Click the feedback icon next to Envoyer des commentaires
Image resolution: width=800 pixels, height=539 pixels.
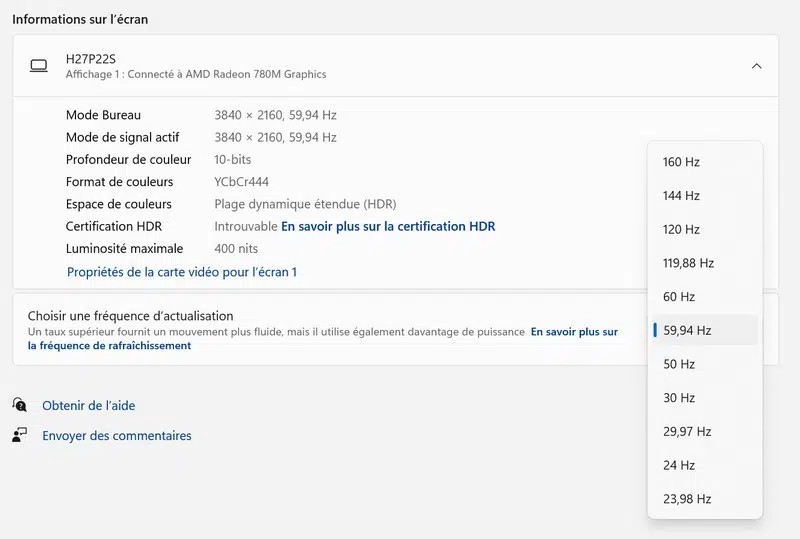coord(20,435)
